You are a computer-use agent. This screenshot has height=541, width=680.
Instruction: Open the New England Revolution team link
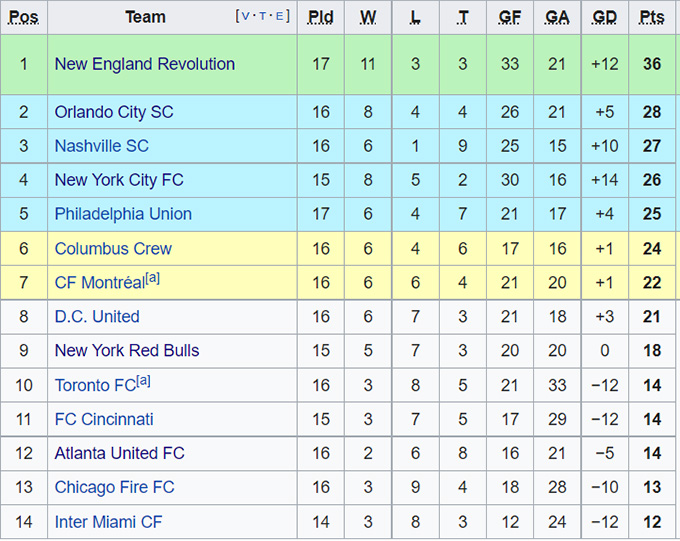pos(144,64)
